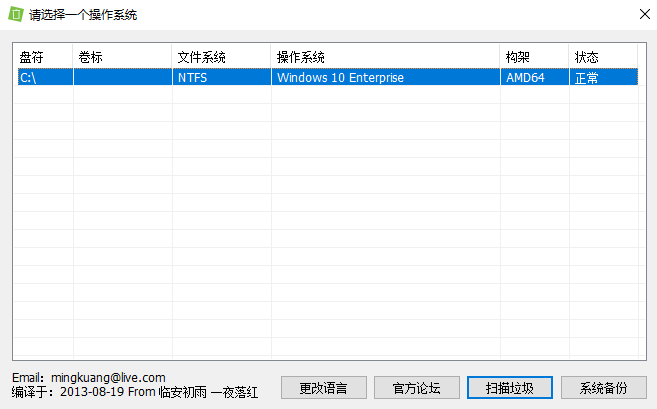
Task: Click the 构架 column header
Action: pyautogui.click(x=534, y=57)
